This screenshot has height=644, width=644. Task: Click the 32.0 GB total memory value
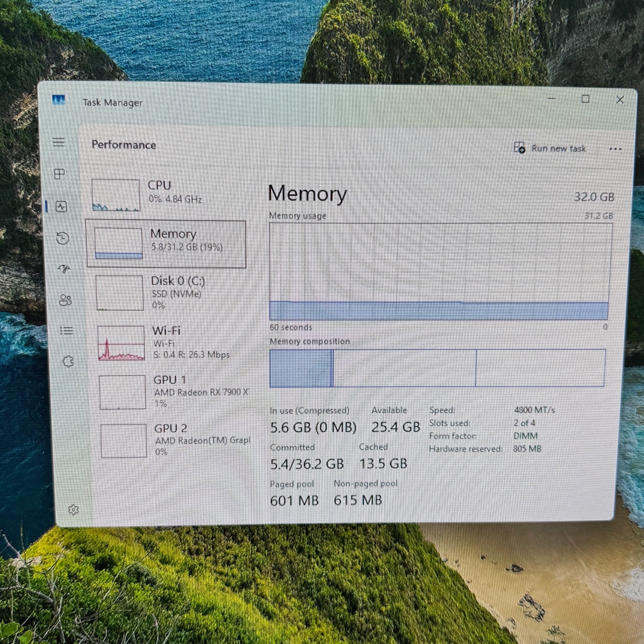pos(594,197)
